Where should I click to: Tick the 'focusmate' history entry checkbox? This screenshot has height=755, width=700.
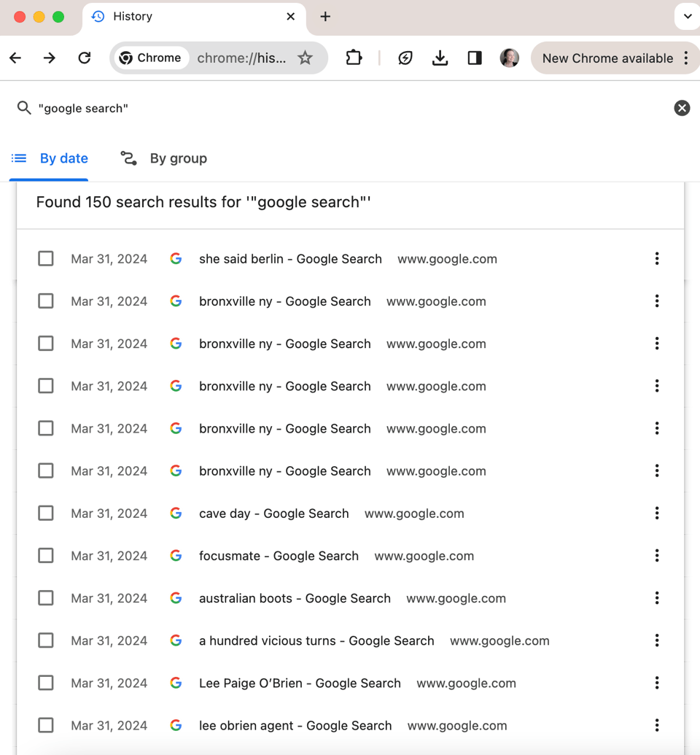(x=46, y=556)
